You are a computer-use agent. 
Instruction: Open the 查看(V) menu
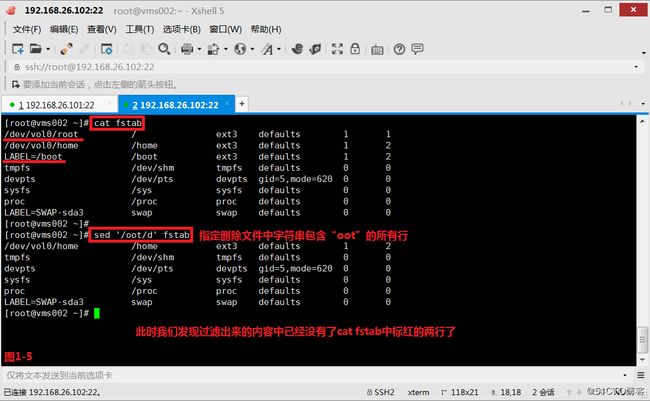pyautogui.click(x=102, y=29)
